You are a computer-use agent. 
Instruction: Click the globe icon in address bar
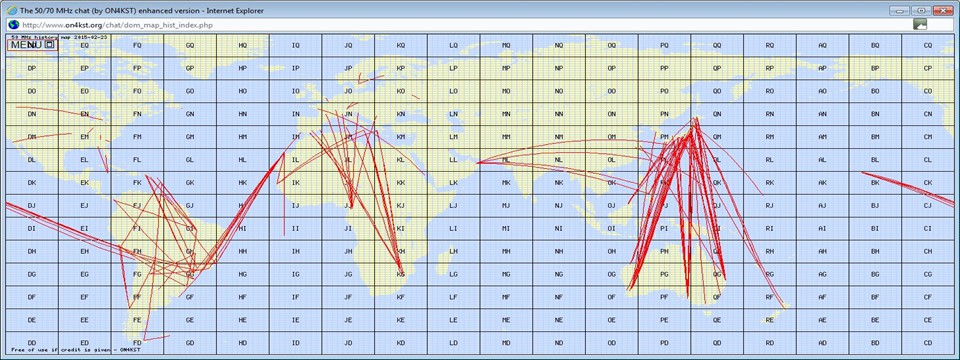(13, 25)
